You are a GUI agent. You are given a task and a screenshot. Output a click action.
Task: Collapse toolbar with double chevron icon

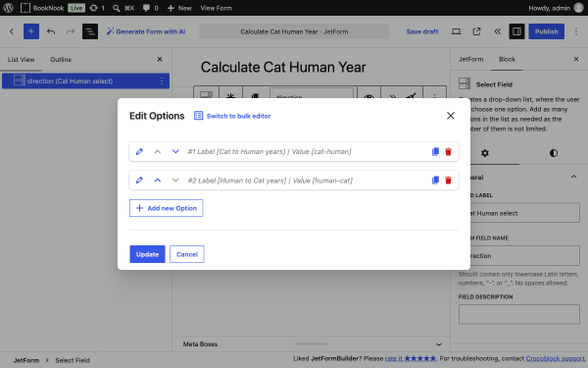(x=497, y=31)
